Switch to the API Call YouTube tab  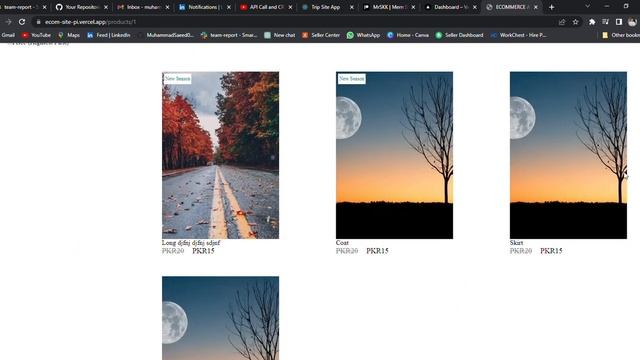pos(265,7)
